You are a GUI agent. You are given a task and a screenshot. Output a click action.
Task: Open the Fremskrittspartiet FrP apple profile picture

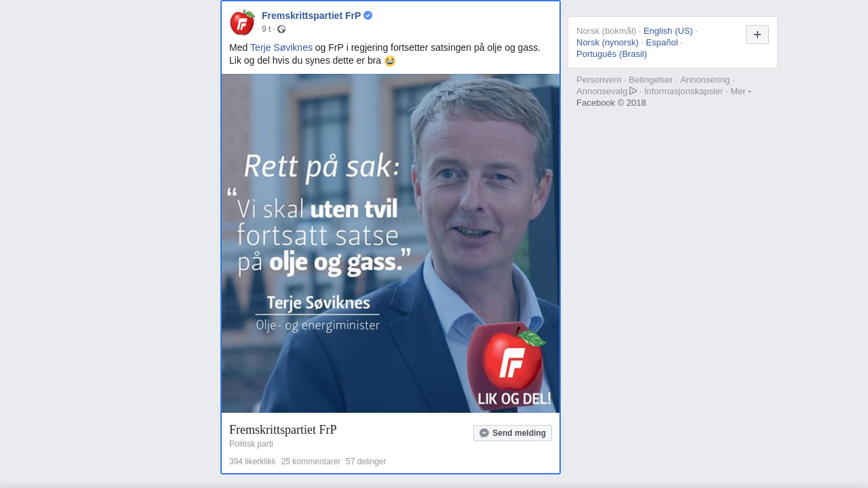(242, 22)
